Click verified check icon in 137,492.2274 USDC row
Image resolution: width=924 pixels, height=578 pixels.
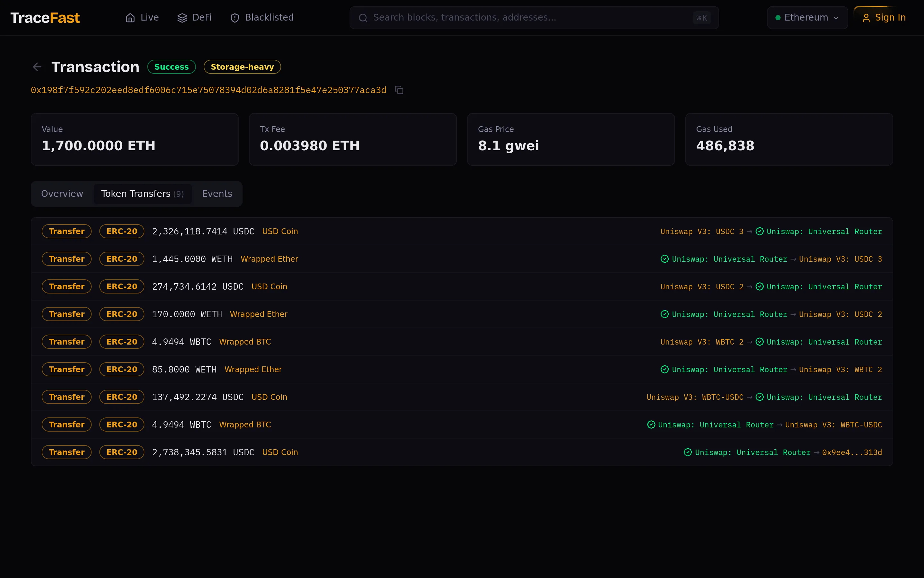click(x=760, y=397)
